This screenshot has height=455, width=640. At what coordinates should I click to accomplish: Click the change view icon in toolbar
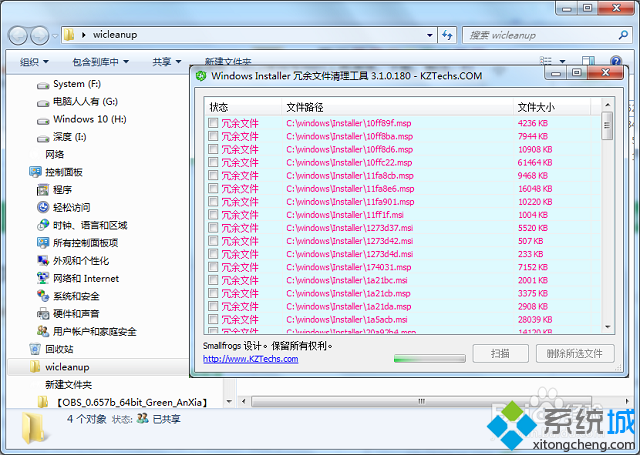pyautogui.click(x=546, y=61)
